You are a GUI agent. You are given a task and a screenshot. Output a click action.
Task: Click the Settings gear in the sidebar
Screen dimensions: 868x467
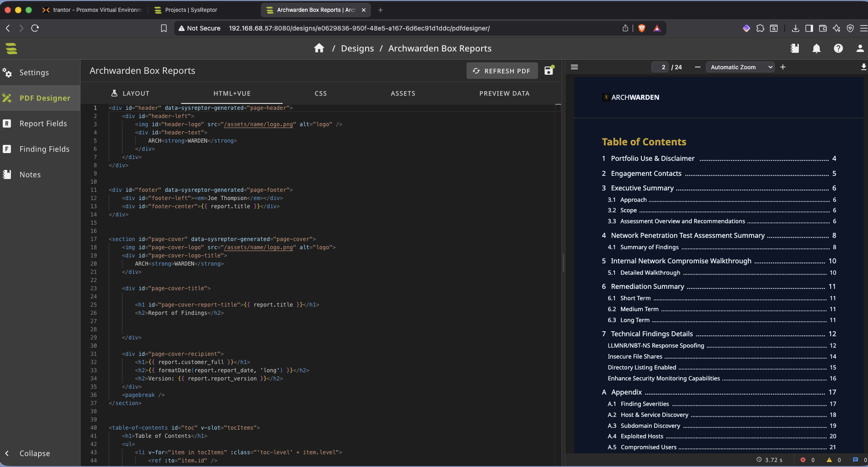(7, 72)
